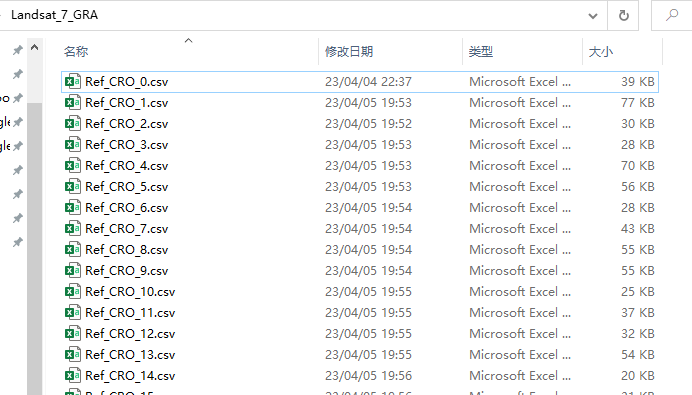Viewport: 692px width, 395px height.
Task: Select the file Ref_CRO_12.csv
Action: click(x=360, y=334)
